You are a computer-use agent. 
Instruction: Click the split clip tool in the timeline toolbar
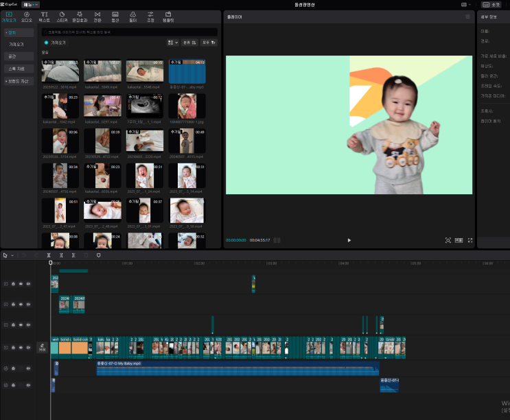pos(50,255)
